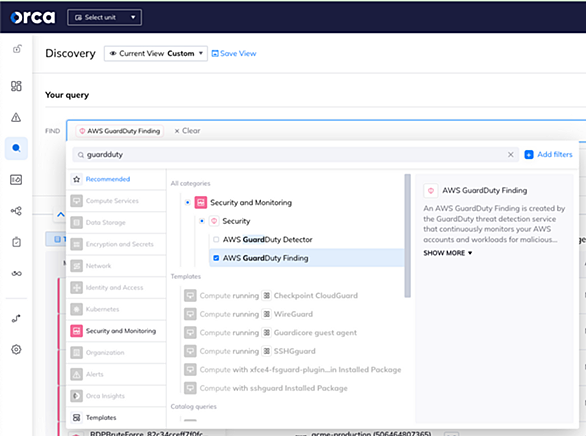Select the Orca Insights category
This screenshot has width=586, height=436.
click(116, 396)
